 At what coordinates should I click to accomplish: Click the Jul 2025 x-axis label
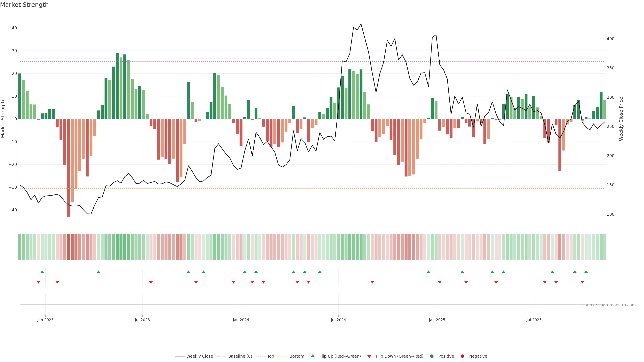534,320
